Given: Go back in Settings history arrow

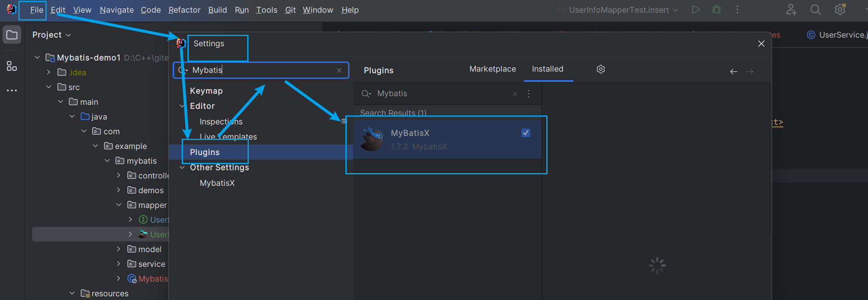Looking at the screenshot, I should pos(734,72).
